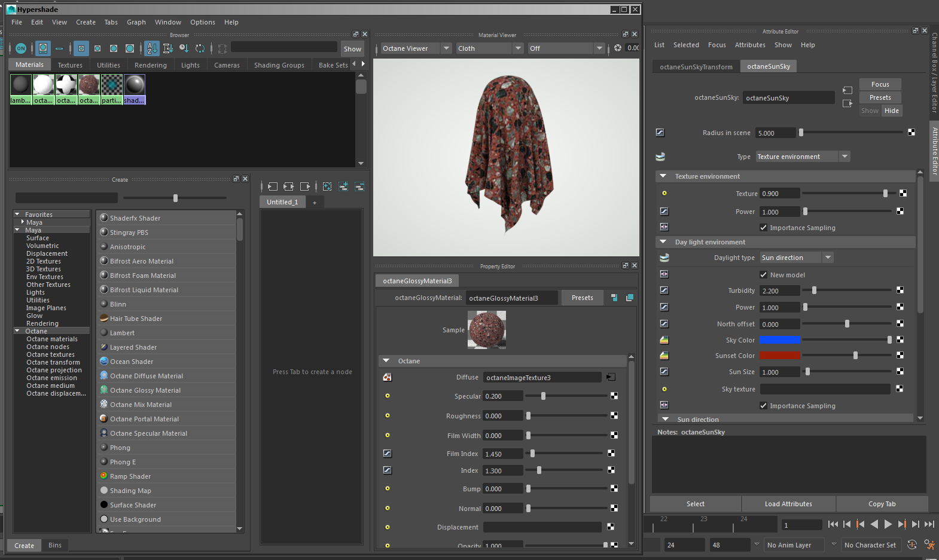This screenshot has width=939, height=560.
Task: Click the blue Sky Color swatch
Action: [x=779, y=340]
